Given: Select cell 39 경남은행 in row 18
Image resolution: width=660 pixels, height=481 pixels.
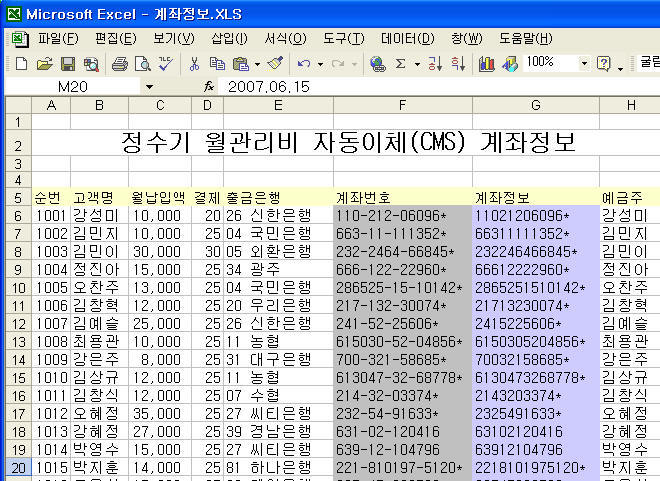Looking at the screenshot, I should tap(278, 432).
